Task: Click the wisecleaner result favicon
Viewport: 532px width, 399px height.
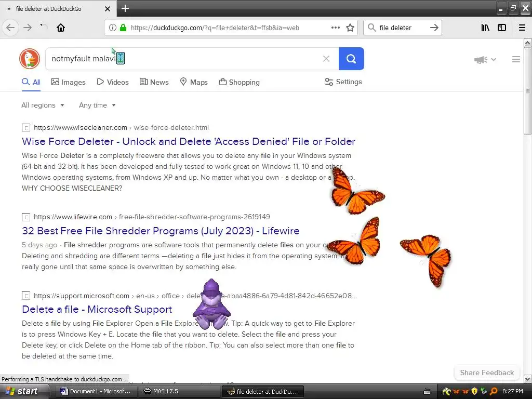Action: point(26,128)
